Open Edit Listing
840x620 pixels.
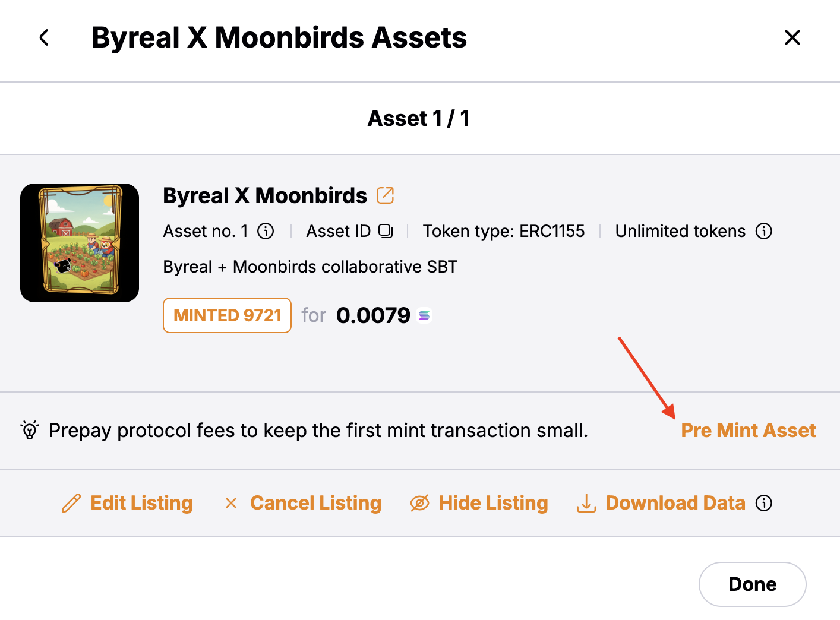coord(141,503)
